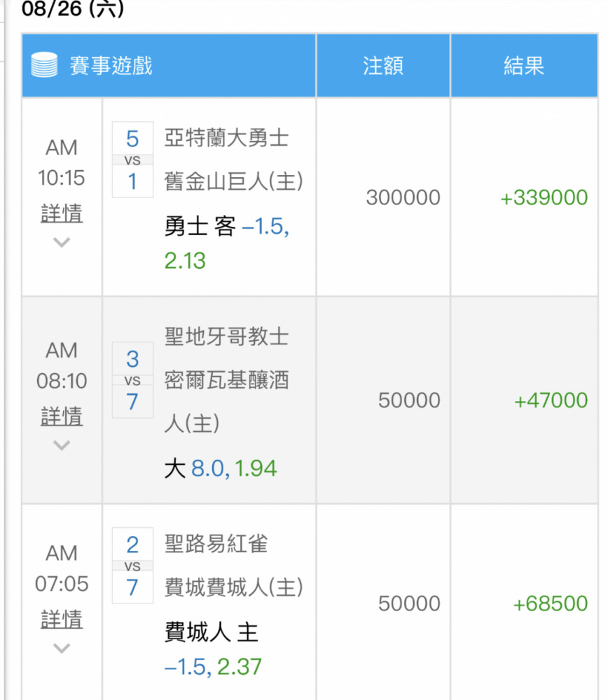
Task: Click 費城人 主 bet selection text
Action: click(212, 632)
